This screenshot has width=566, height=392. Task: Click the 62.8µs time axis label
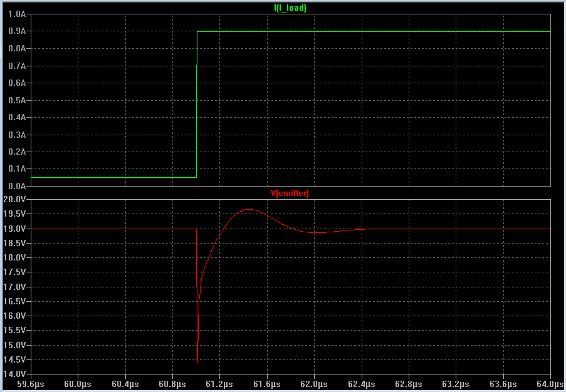coord(409,384)
